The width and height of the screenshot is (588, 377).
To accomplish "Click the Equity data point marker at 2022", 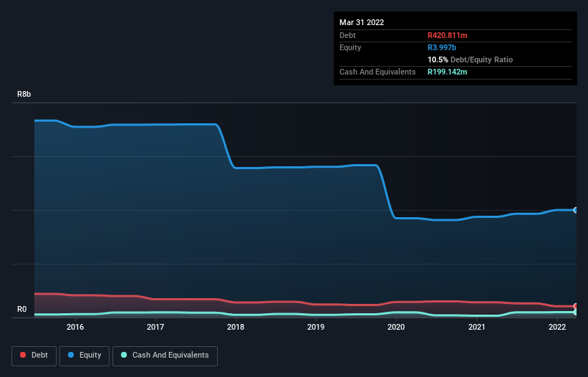I will (576, 210).
